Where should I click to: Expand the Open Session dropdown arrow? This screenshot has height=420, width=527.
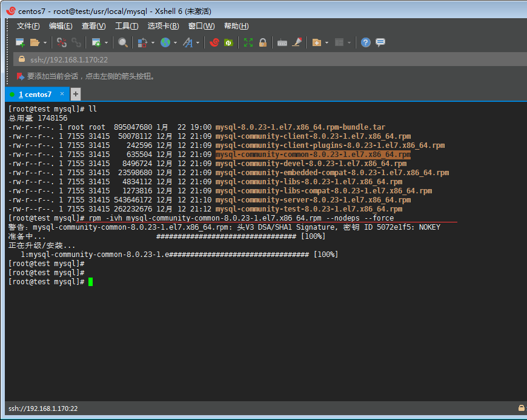click(45, 43)
